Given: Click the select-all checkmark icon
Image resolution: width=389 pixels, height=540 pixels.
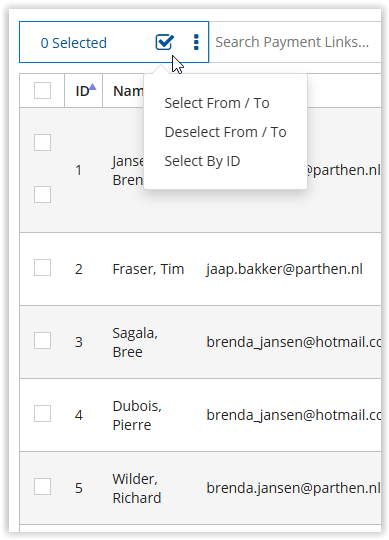Looking at the screenshot, I should [x=165, y=42].
